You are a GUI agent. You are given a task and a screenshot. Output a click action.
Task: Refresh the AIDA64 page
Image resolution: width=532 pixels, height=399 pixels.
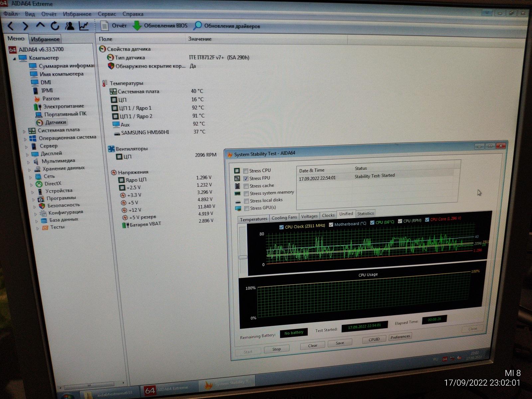coord(55,26)
